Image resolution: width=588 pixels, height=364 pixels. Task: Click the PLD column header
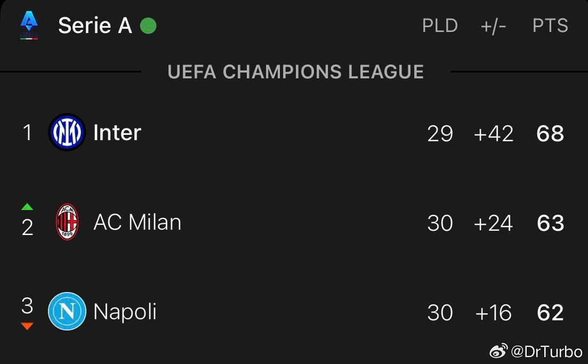(x=440, y=26)
